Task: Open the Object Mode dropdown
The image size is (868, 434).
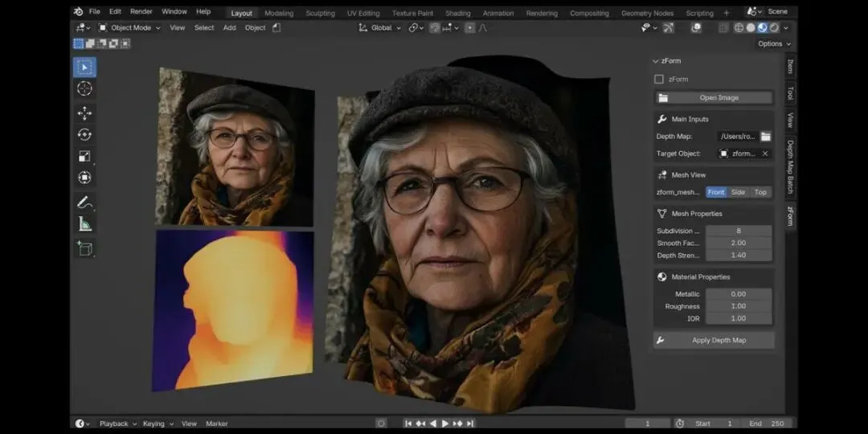Action: pos(129,28)
